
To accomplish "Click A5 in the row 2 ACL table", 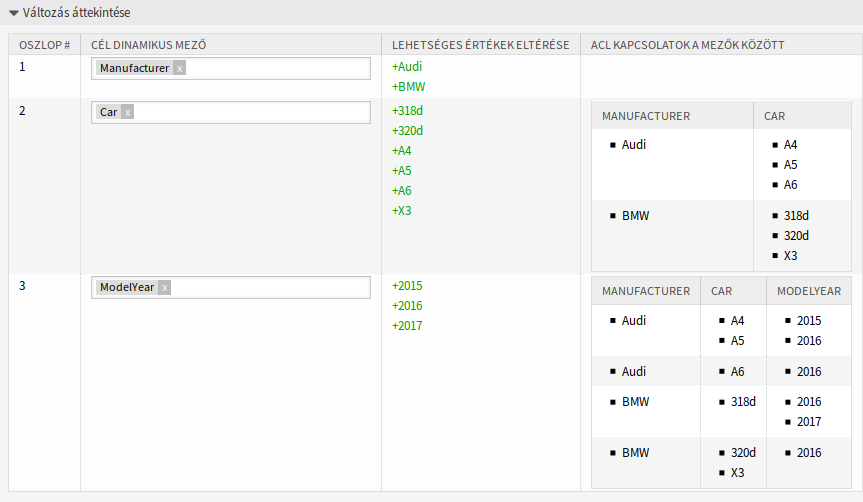I will pos(790,165).
